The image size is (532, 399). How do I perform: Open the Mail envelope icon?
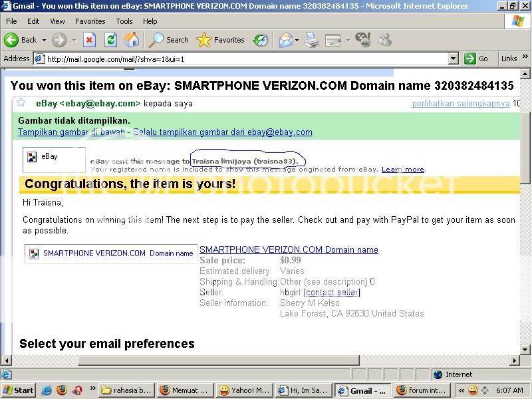tap(286, 40)
